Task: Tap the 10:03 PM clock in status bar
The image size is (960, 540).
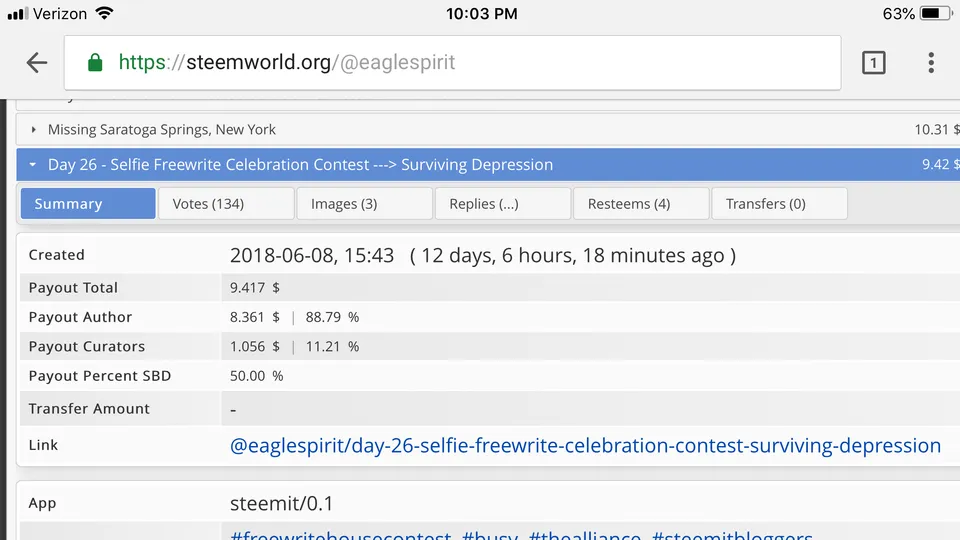Action: click(481, 13)
